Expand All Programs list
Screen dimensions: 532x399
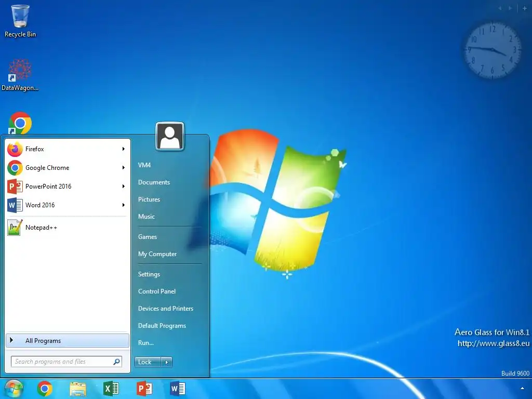[67, 341]
